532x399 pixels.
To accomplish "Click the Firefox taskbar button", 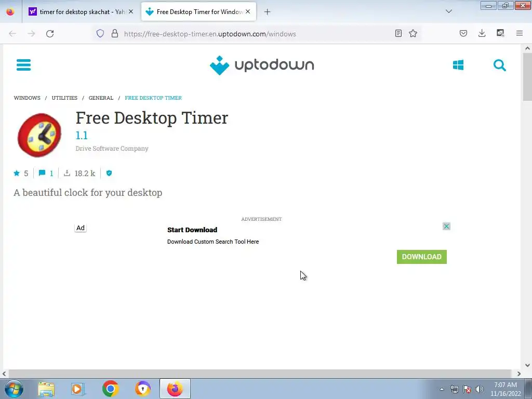I will (x=175, y=389).
